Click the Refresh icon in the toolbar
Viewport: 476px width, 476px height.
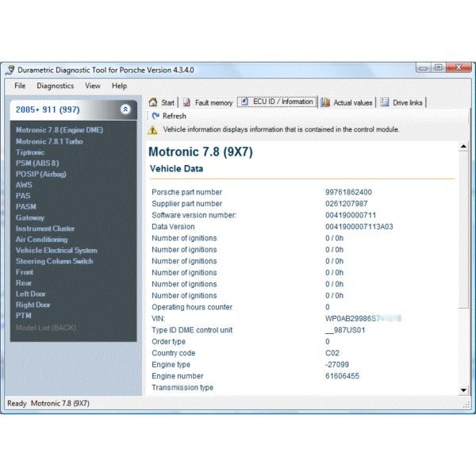coord(155,116)
